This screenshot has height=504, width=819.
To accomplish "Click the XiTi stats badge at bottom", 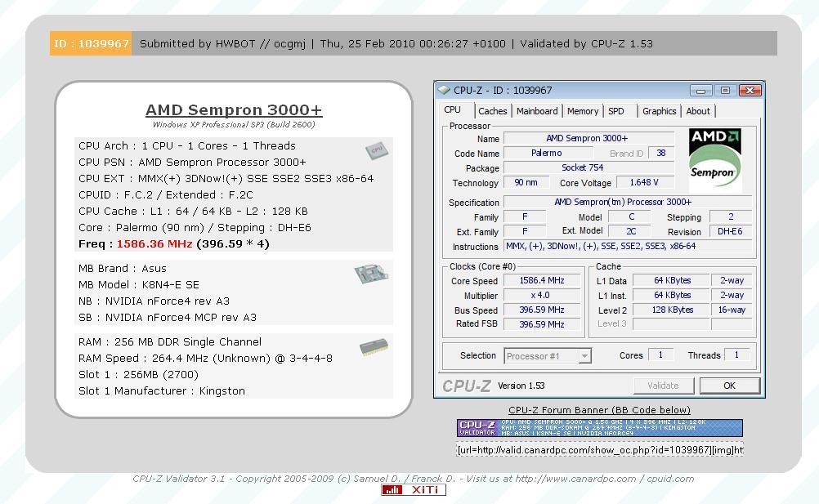I will point(413,490).
